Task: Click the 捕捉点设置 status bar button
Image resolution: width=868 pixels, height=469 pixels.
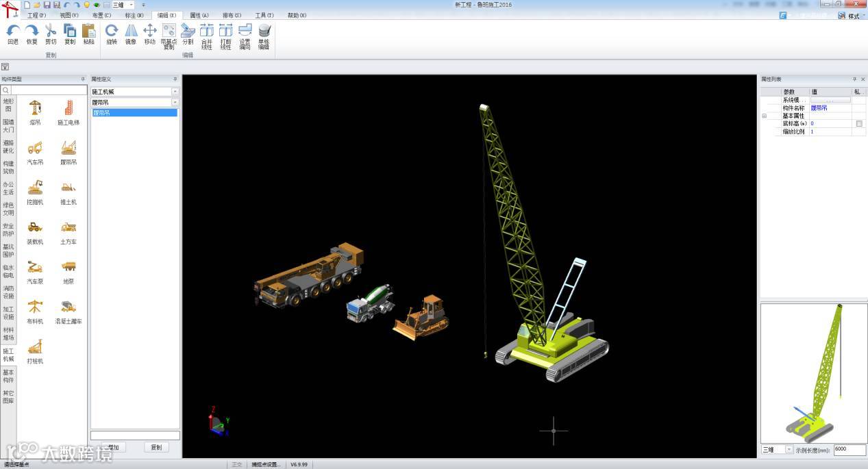Action: click(265, 464)
